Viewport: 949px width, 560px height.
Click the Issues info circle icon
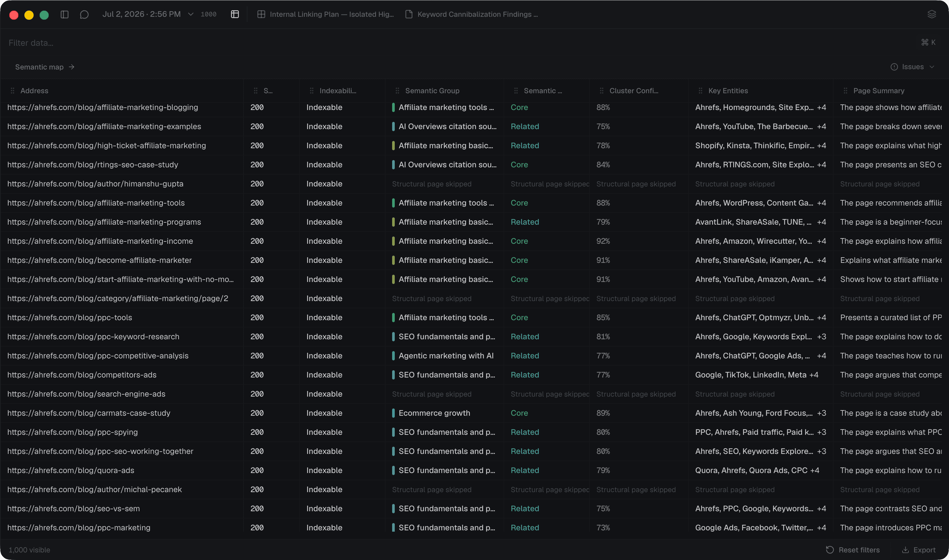click(x=894, y=67)
